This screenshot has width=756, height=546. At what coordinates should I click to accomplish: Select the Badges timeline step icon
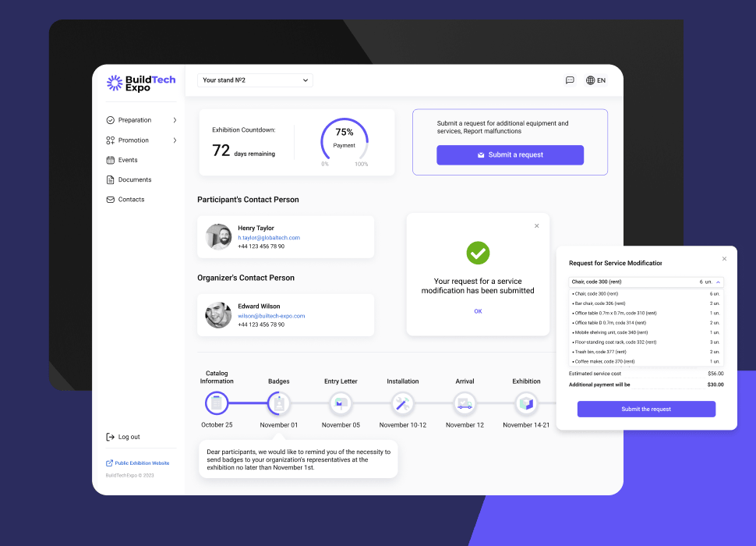pyautogui.click(x=279, y=403)
